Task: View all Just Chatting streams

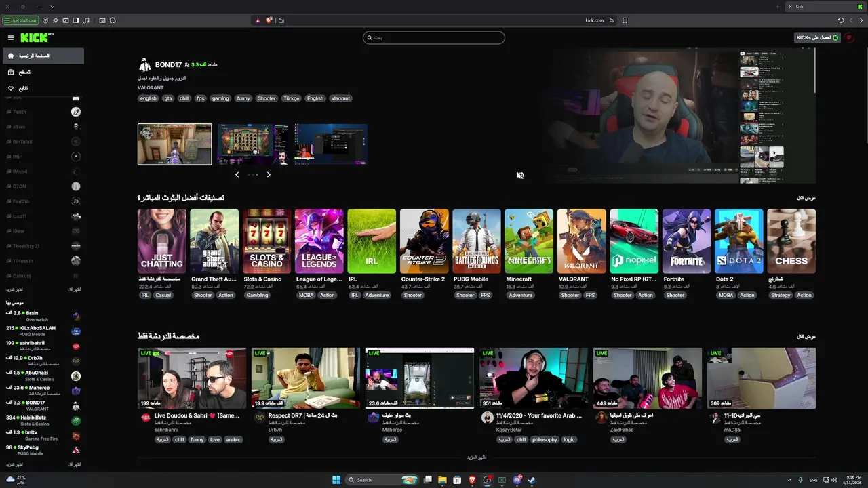Action: coord(806,336)
